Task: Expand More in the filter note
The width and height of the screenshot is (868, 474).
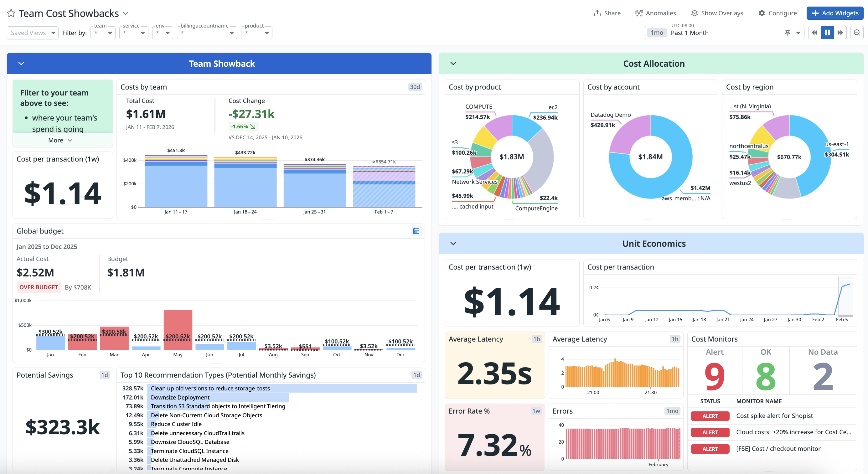Action: pos(60,140)
